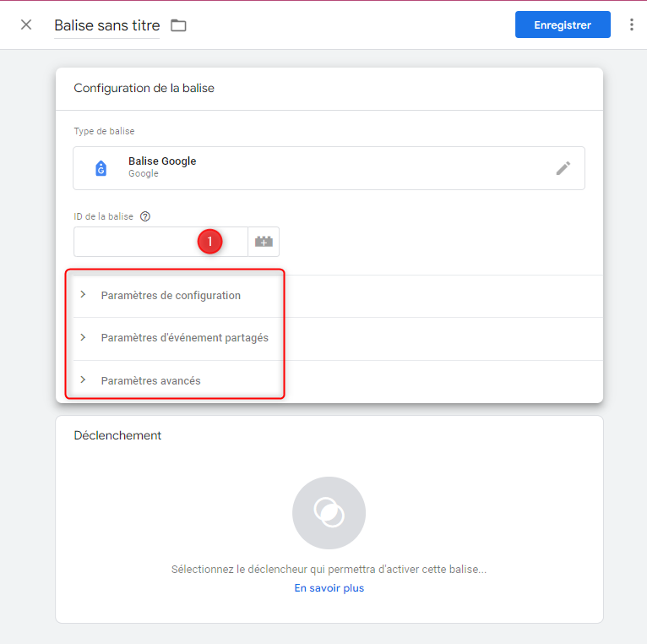Image resolution: width=647 pixels, height=644 pixels.
Task: Click the Type de balise label
Action: [x=104, y=131]
